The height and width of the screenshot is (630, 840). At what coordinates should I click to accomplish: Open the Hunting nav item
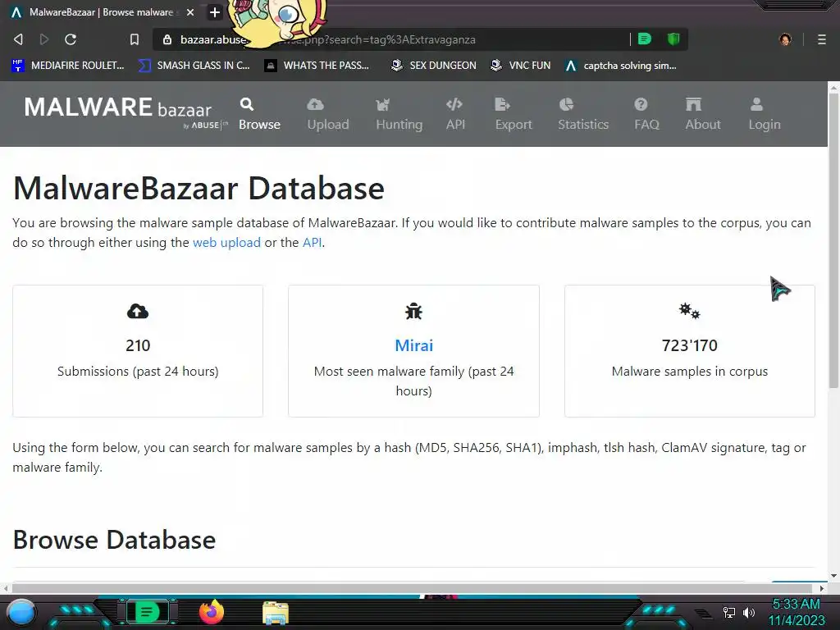click(x=399, y=114)
